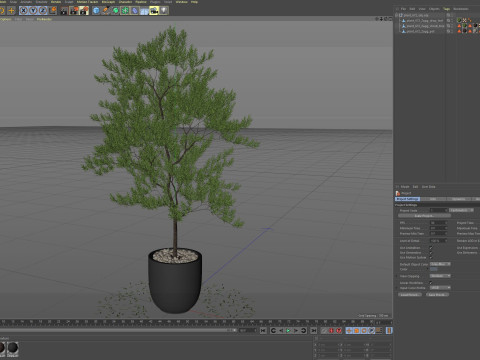Open the Help menu

coord(194,2)
